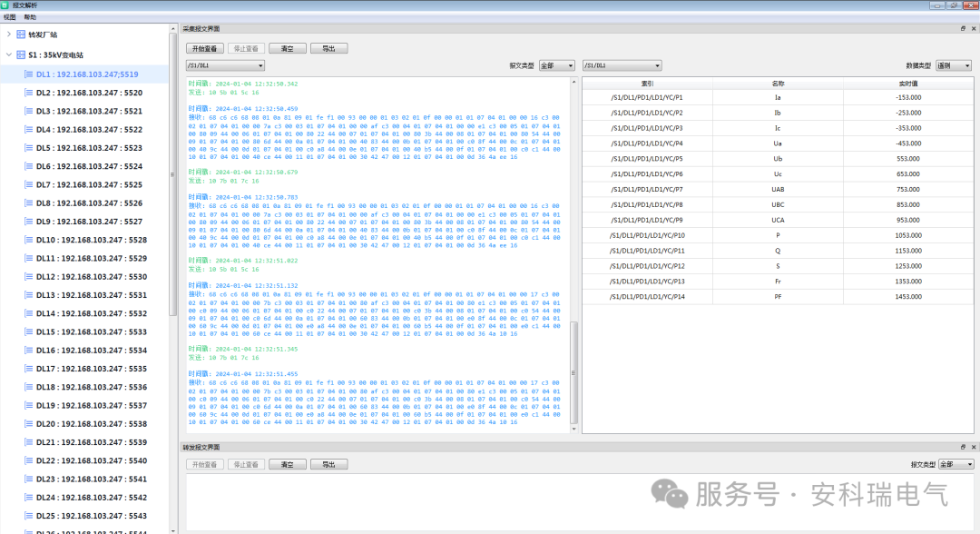Click the 转发厂站 station icon
This screenshot has height=534, width=980.
[x=22, y=35]
